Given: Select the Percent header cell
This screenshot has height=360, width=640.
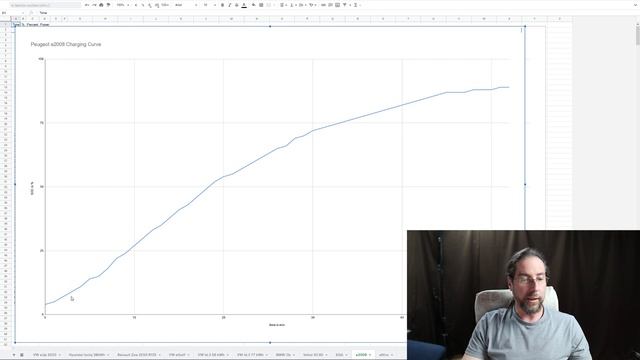Looking at the screenshot, I should (x=32, y=24).
